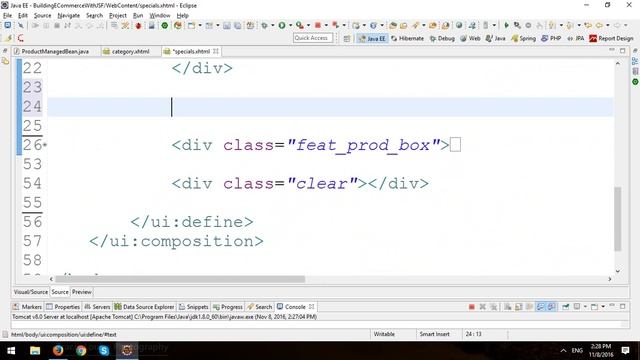Open the Markers view tab
Image resolution: width=640 pixels, height=360 pixels.
point(27,307)
